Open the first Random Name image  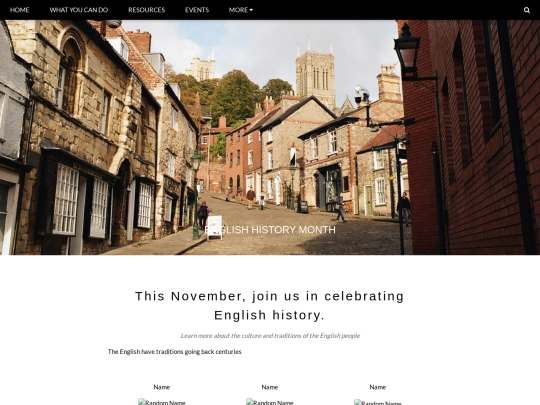pyautogui.click(x=162, y=402)
